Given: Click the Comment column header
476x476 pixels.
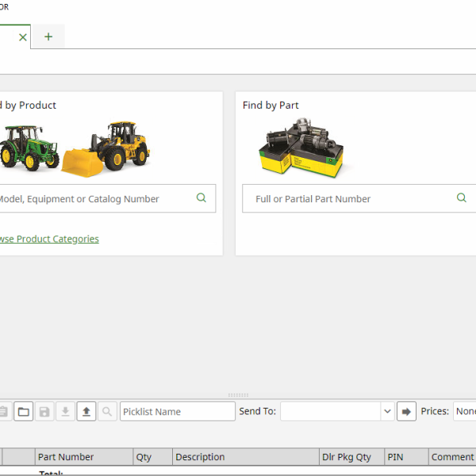Looking at the screenshot, I should pos(452,457).
